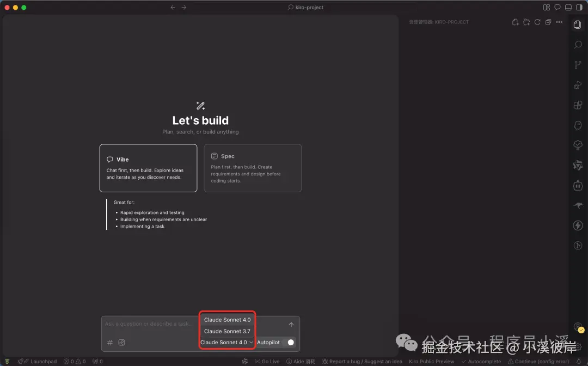Click Aide status bar item
The width and height of the screenshot is (588, 366).
point(301,362)
